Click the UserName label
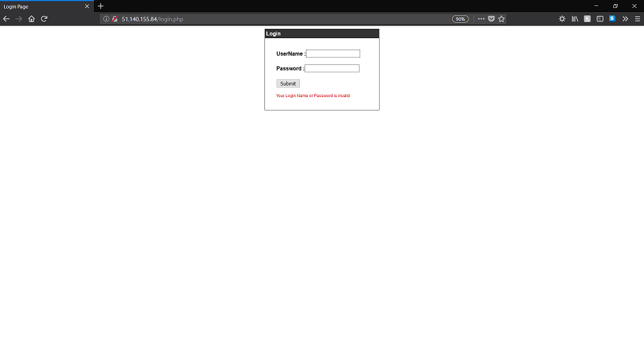The width and height of the screenshot is (644, 345). coord(290,54)
